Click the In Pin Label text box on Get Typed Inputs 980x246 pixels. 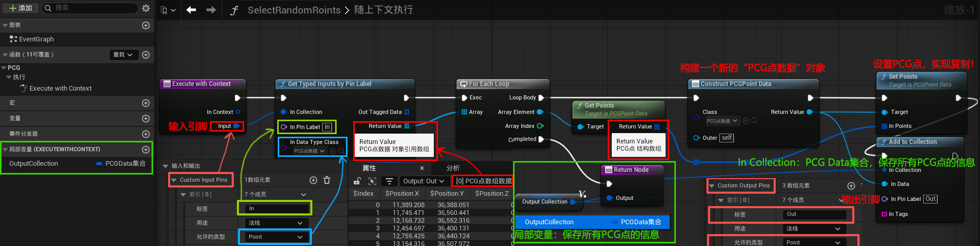click(x=327, y=127)
